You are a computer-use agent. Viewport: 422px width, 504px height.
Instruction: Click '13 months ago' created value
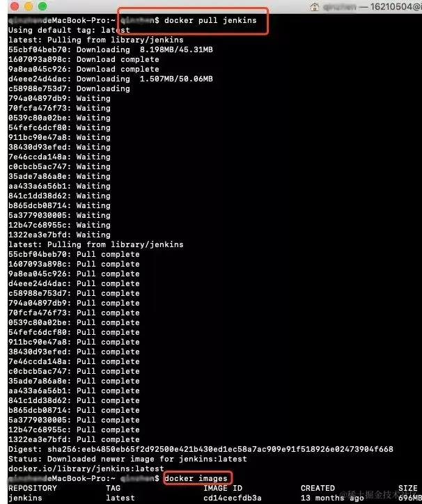[332, 498]
